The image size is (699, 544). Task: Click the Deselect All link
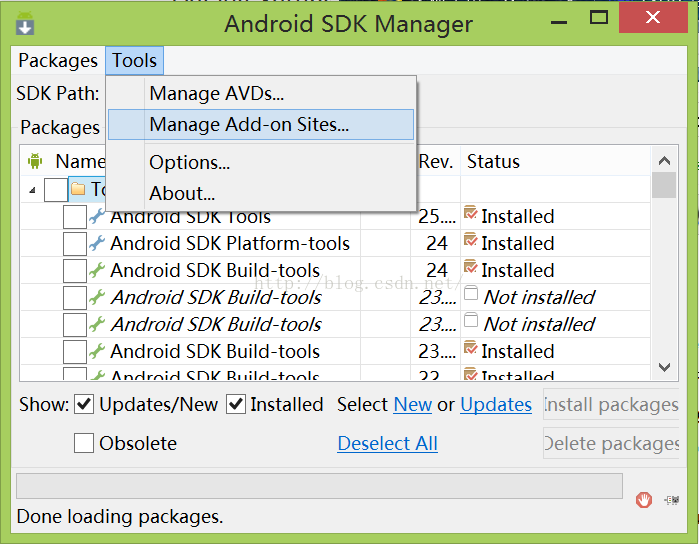tap(387, 444)
